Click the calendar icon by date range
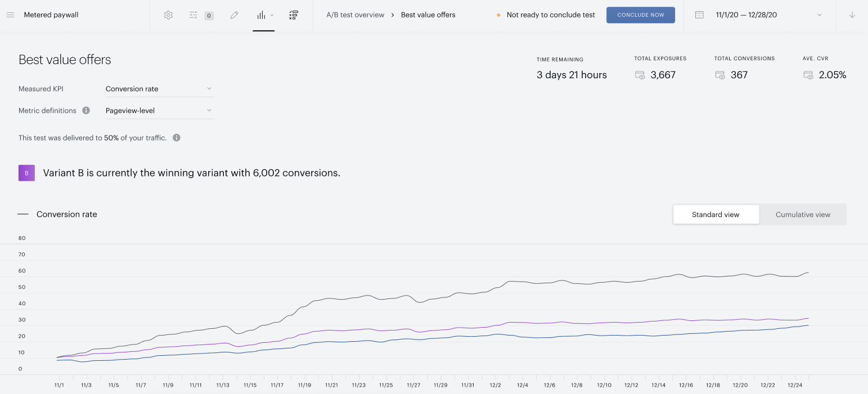The height and width of the screenshot is (394, 868). tap(699, 15)
